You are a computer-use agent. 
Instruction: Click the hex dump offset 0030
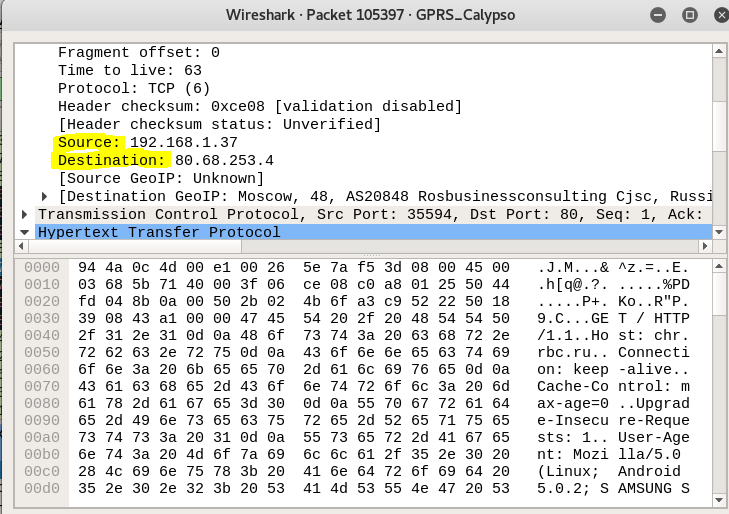42,319
